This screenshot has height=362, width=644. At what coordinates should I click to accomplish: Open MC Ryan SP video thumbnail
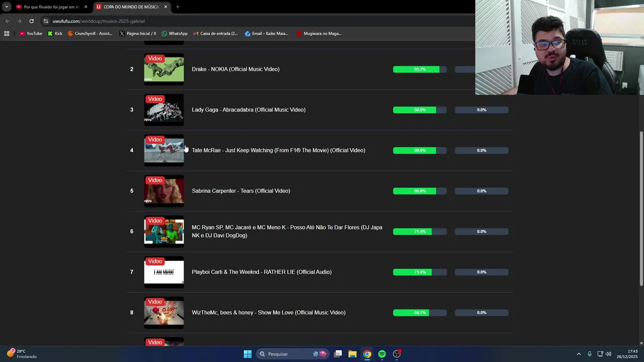click(x=164, y=232)
